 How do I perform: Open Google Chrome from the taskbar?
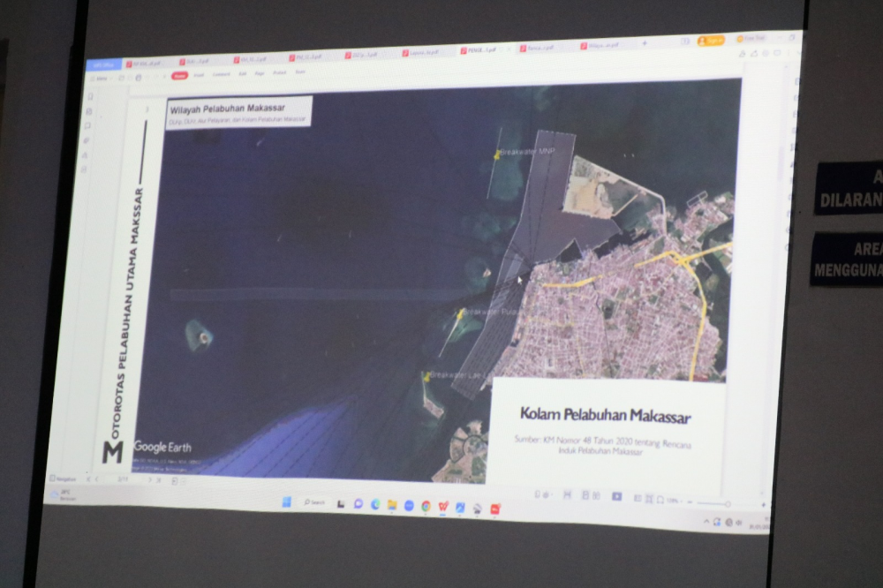pyautogui.click(x=426, y=506)
